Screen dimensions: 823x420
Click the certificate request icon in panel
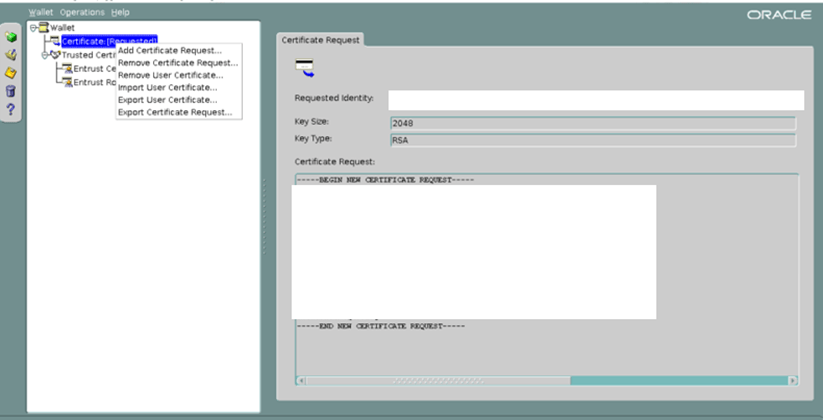pyautogui.click(x=304, y=68)
